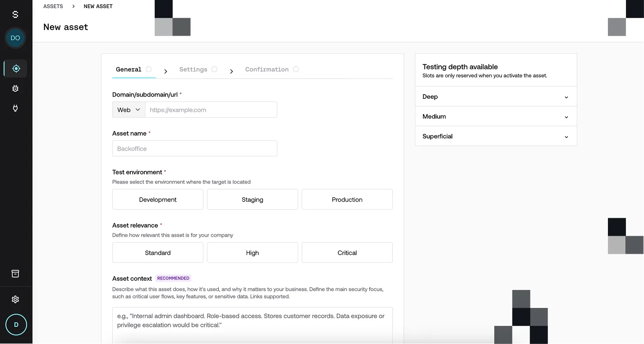
Task: Click the circle indicator next to Confirmation
Action: 295,69
